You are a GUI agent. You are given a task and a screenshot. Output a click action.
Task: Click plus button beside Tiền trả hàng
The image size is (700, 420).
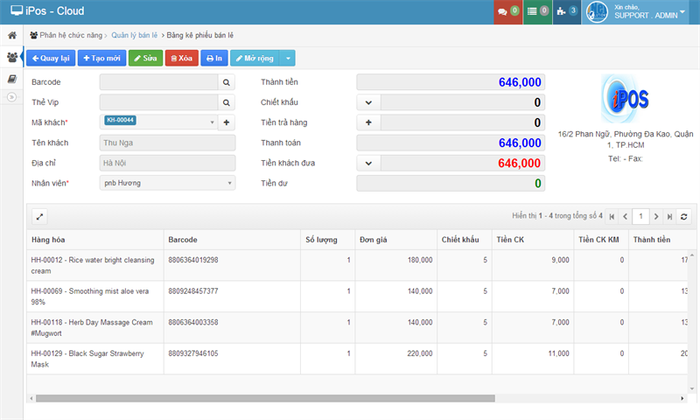click(368, 122)
